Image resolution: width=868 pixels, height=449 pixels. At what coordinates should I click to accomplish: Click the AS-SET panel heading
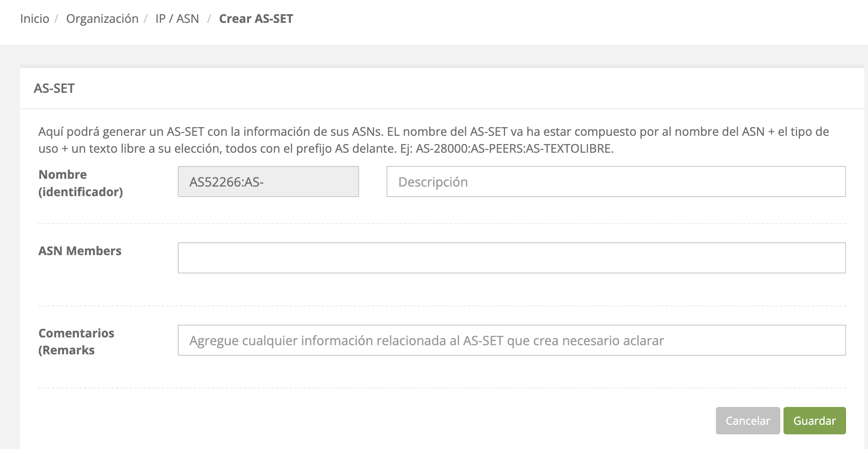[54, 88]
